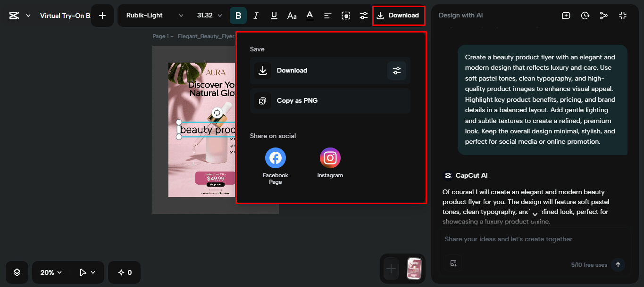Open the text case options with Aa icon

coord(292,15)
